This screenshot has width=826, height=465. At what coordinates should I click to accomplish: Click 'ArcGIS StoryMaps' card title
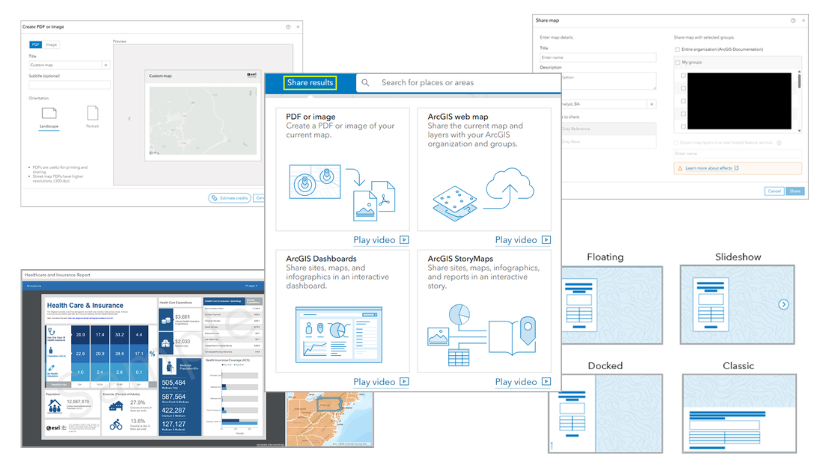460,259
